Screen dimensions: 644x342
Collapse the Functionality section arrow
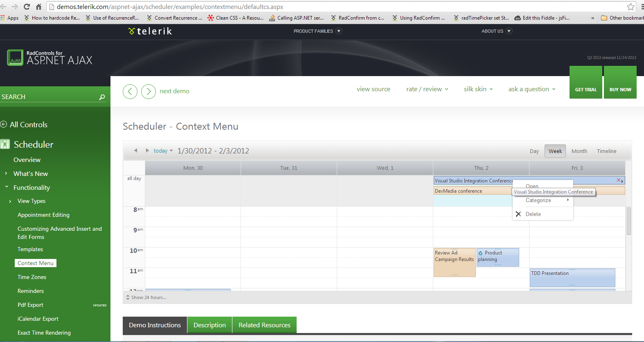click(x=7, y=187)
